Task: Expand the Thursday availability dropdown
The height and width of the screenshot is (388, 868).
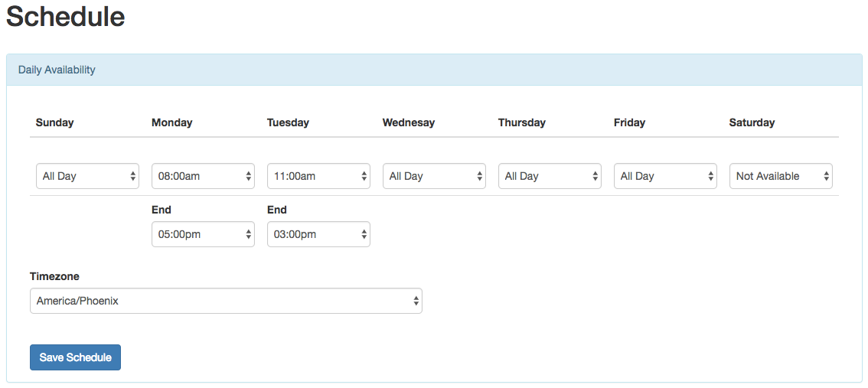Action: click(550, 176)
